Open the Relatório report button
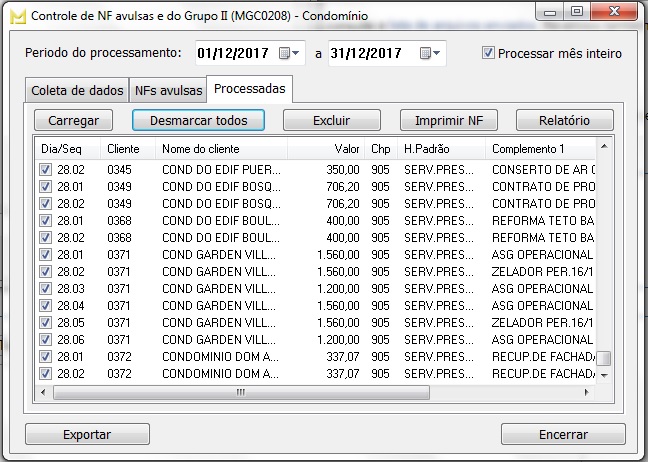Screen dimensions: 648x462 click(564, 120)
